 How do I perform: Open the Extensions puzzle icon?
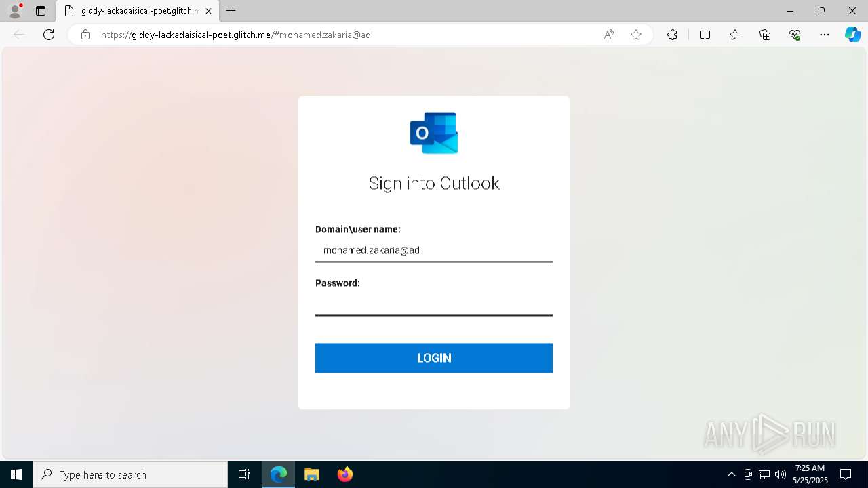[672, 35]
